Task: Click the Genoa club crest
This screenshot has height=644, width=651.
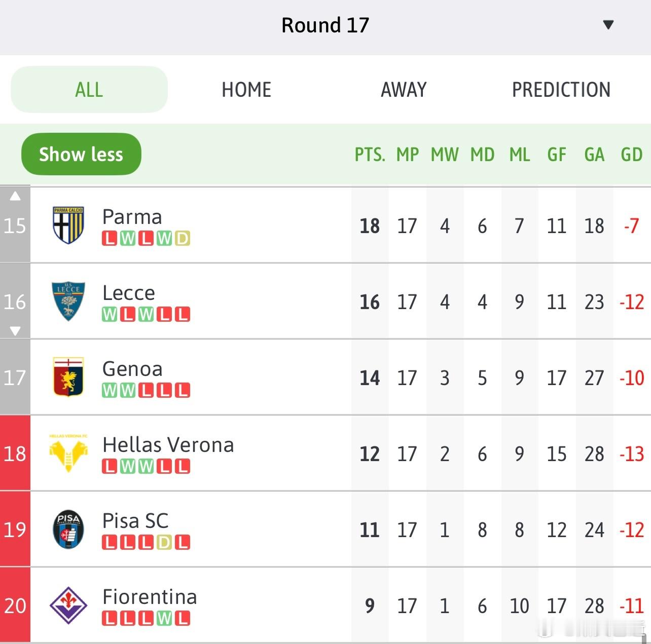Action: pos(68,377)
